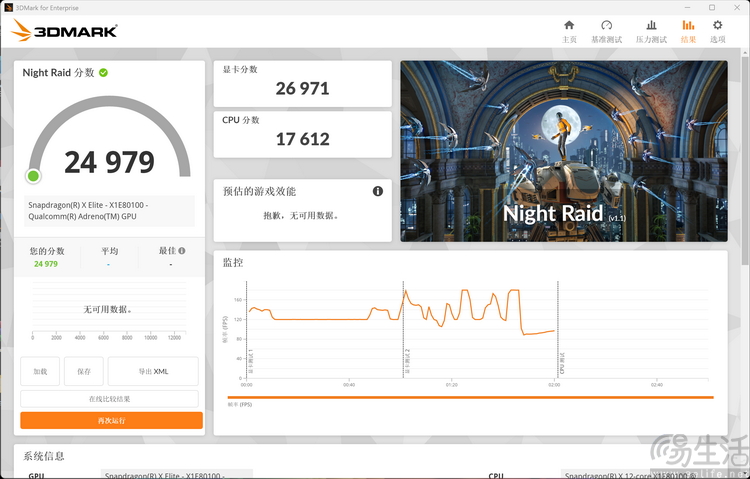Click the CPU score 17 612
Image resolution: width=750 pixels, height=479 pixels.
pos(302,139)
